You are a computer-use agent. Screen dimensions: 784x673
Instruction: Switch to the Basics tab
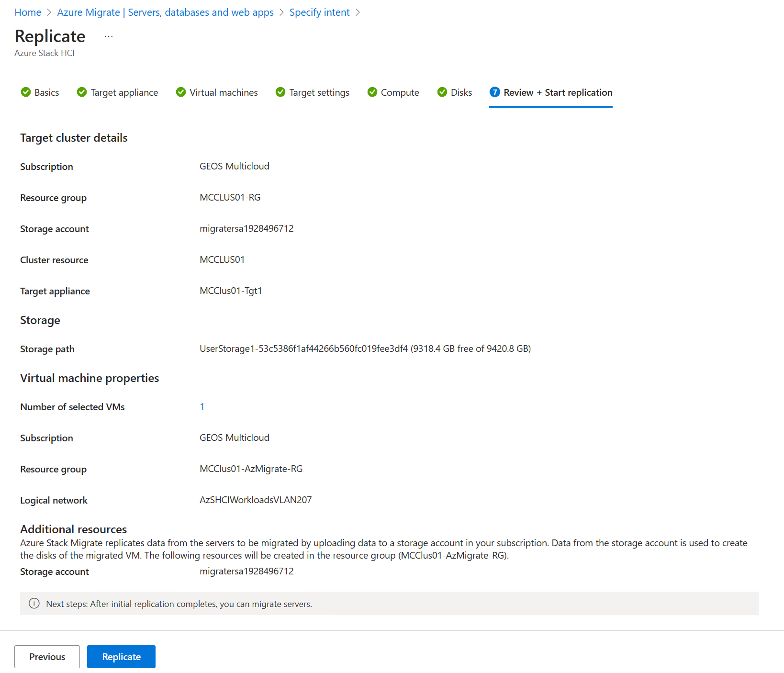tap(46, 92)
